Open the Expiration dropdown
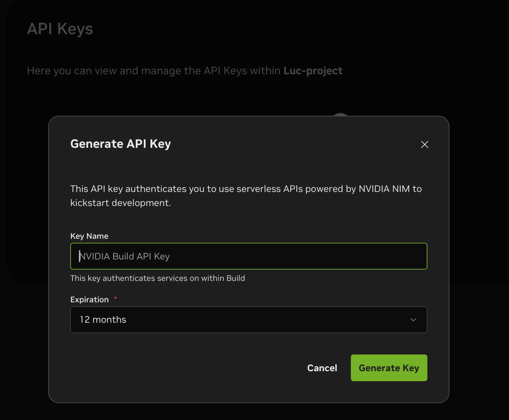Screen dimensions: 509x420 point(248,320)
